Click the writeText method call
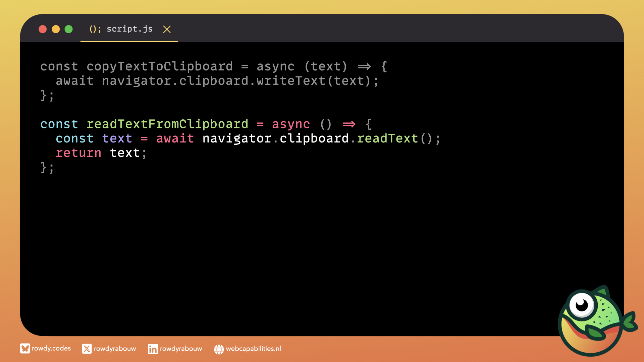Image resolution: width=644 pixels, height=362 pixels. [291, 81]
